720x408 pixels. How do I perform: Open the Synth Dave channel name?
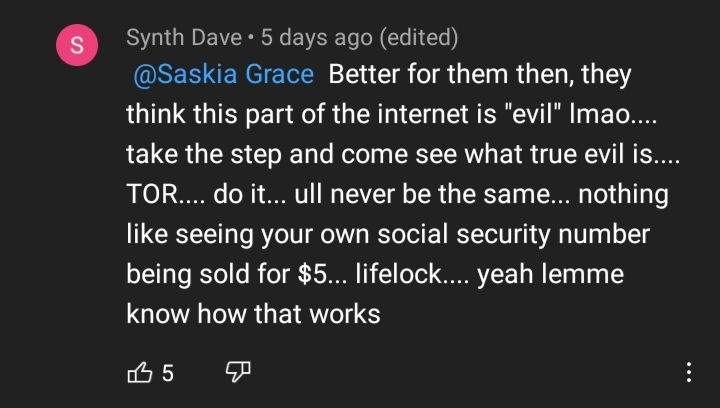pyautogui.click(x=184, y=38)
